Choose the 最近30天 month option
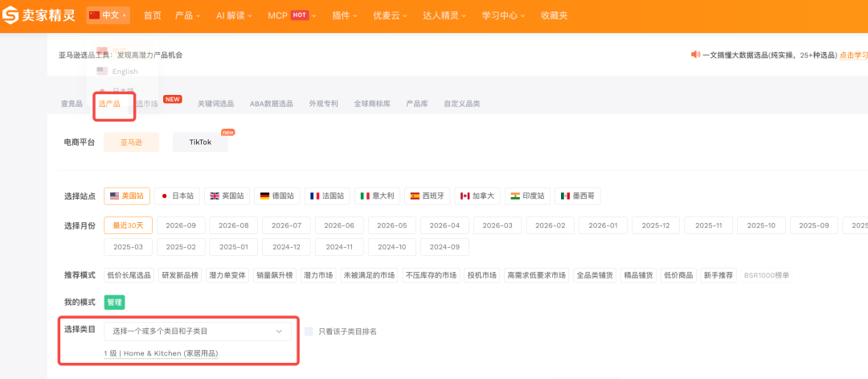This screenshot has width=868, height=379. click(x=128, y=225)
